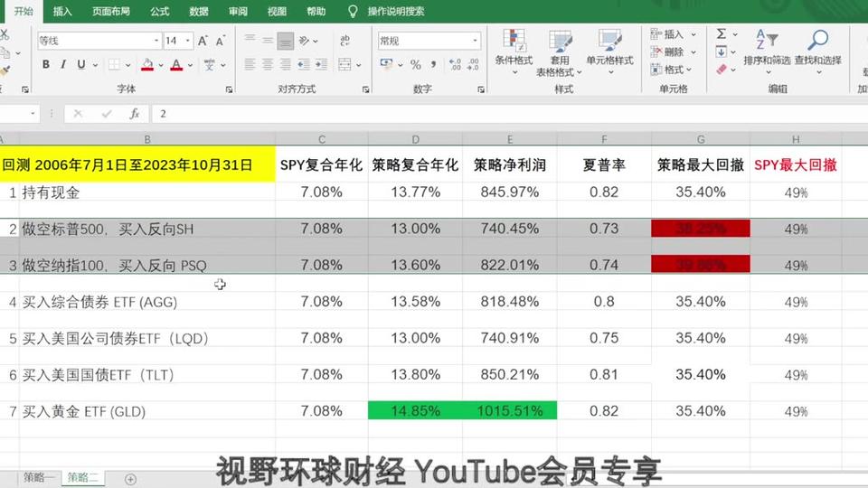The width and height of the screenshot is (868, 488).
Task: Align text to the right
Action: tap(285, 65)
